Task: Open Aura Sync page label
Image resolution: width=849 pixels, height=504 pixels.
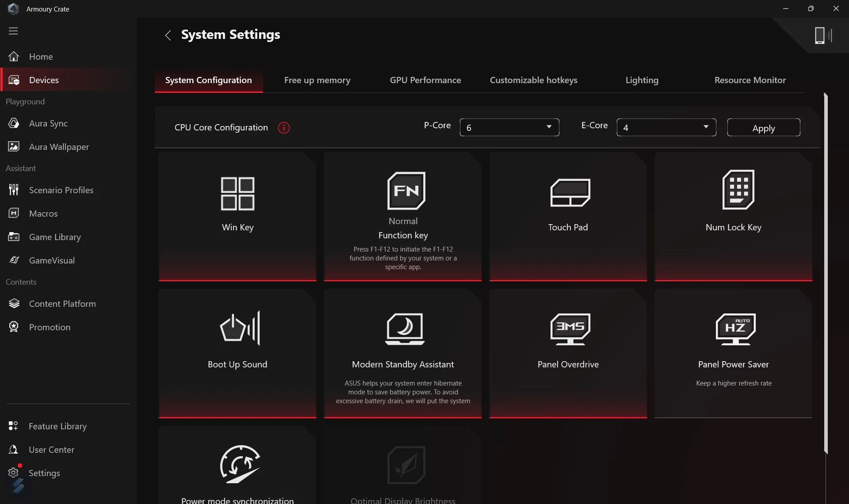Action: [48, 123]
